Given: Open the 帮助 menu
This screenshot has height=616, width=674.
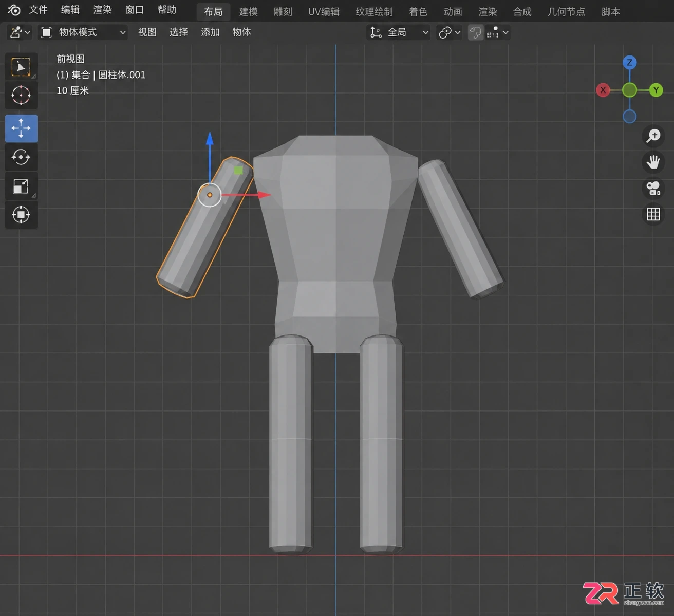Looking at the screenshot, I should click(x=167, y=10).
